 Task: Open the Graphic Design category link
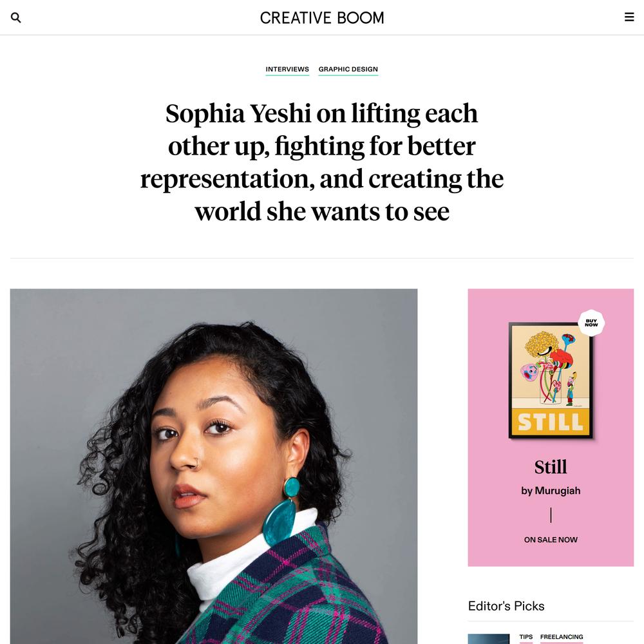pos(348,69)
